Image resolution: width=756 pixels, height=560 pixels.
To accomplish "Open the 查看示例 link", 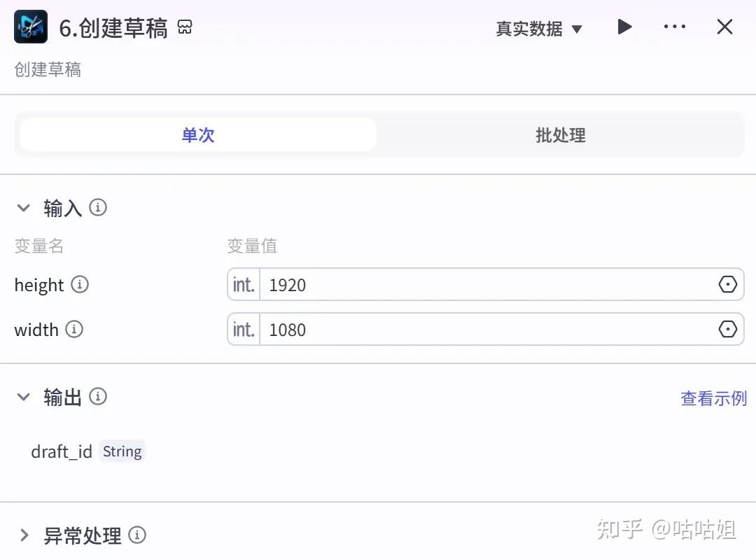I will (713, 398).
